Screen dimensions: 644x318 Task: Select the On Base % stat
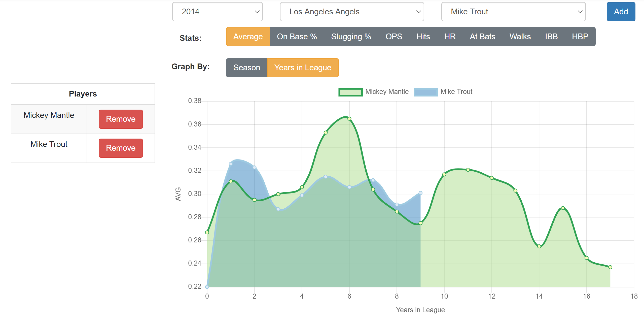coord(297,37)
